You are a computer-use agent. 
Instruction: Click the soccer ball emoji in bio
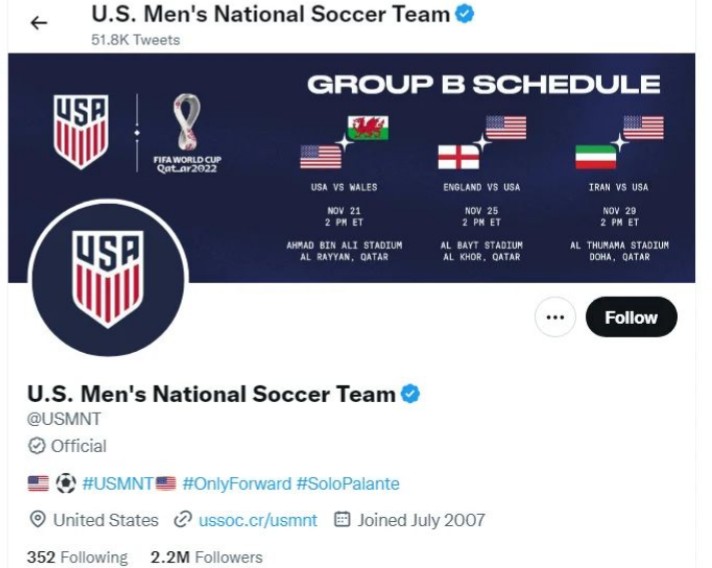(x=65, y=484)
